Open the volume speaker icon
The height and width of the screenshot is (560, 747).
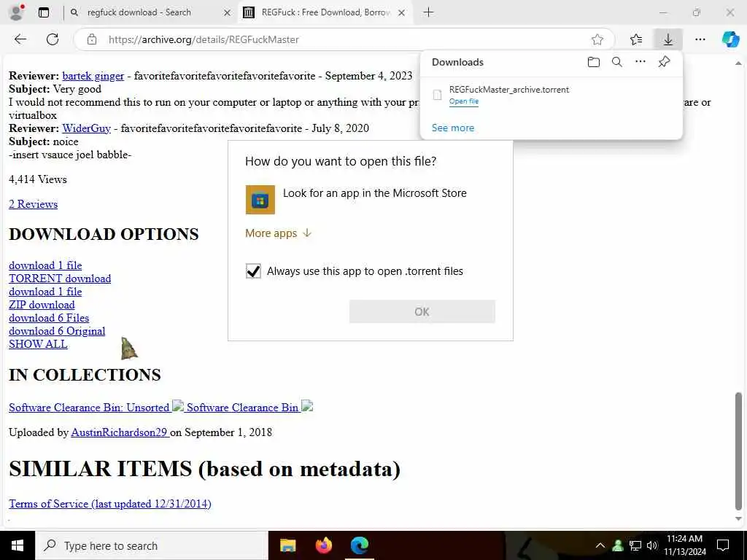click(x=651, y=545)
